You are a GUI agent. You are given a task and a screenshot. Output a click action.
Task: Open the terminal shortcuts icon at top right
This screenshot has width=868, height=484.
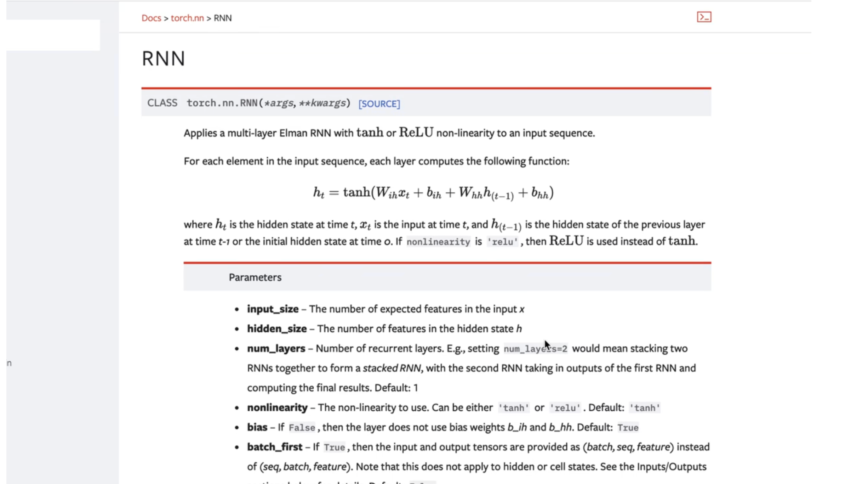[704, 17]
